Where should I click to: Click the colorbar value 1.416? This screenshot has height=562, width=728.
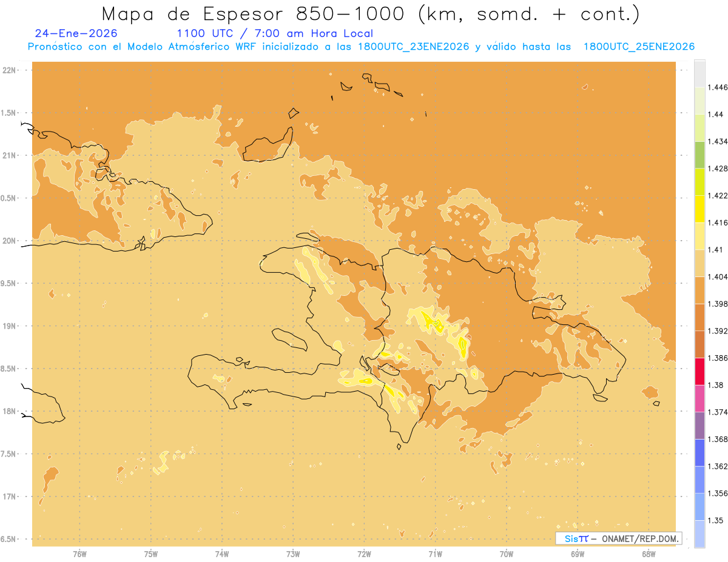(718, 222)
